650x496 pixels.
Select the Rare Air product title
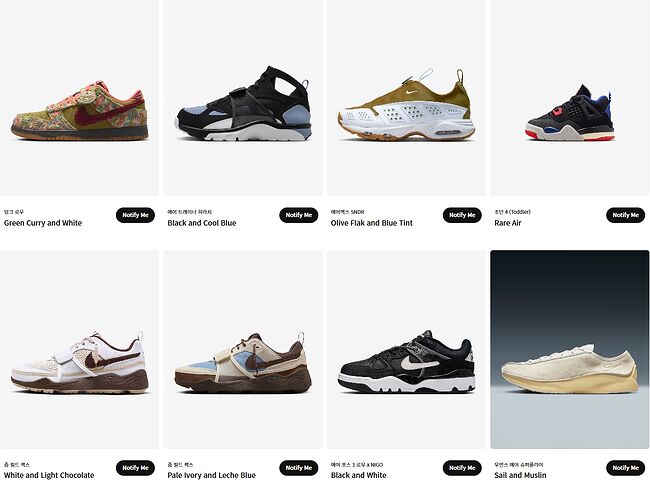tap(507, 223)
